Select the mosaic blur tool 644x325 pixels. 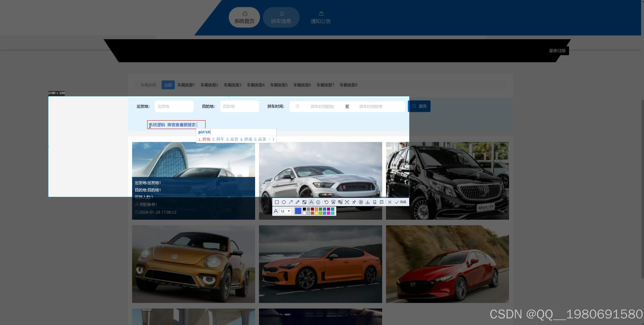(304, 202)
